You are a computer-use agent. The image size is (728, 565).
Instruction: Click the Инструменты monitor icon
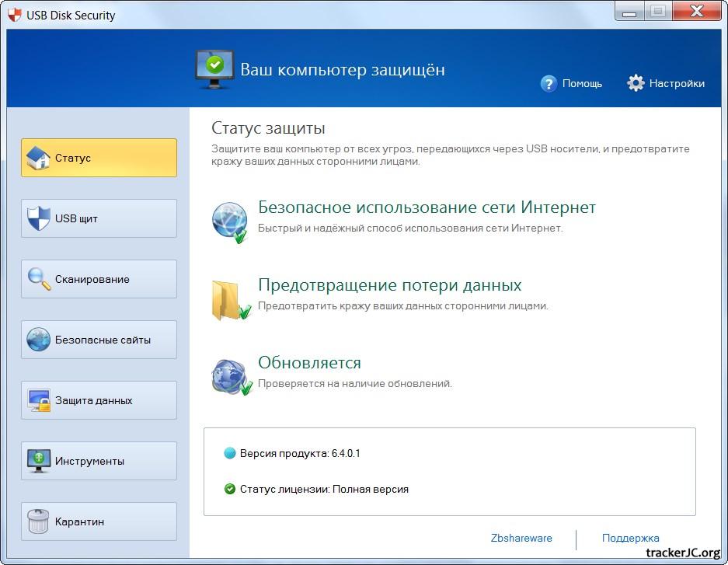39,461
